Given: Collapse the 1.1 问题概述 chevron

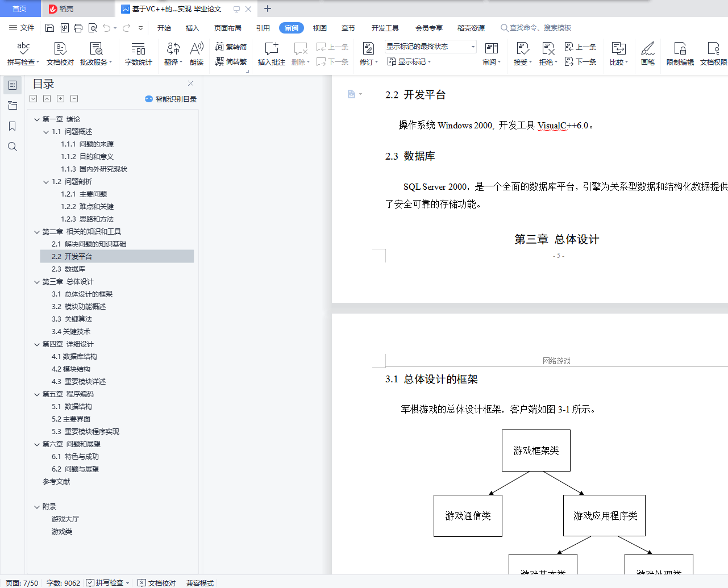Looking at the screenshot, I should [46, 132].
